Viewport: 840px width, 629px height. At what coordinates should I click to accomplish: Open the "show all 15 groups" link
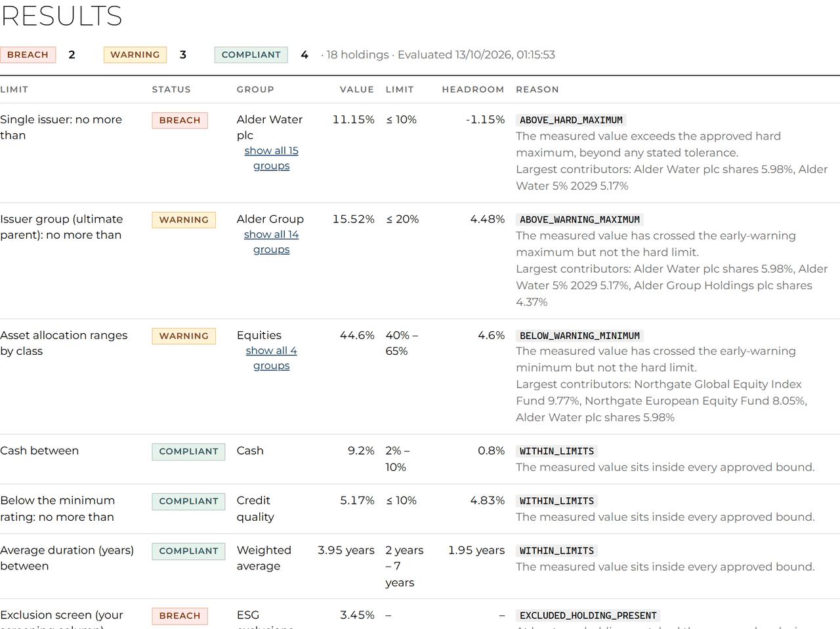[x=271, y=158]
